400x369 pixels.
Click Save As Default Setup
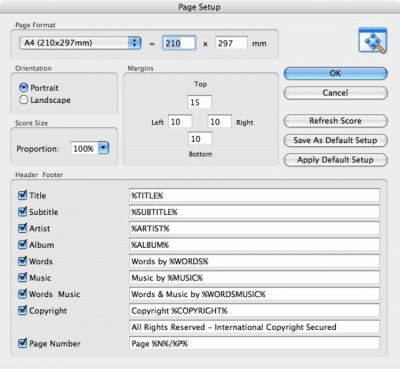coord(336,140)
